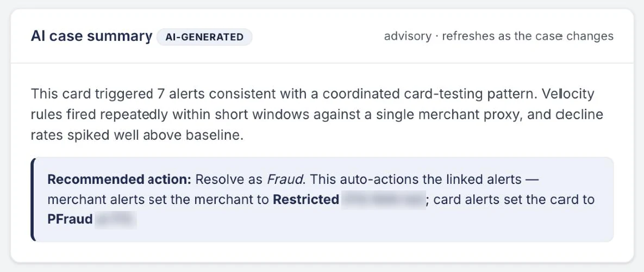
Task: Select the "AI case summary" heading
Action: [x=91, y=36]
